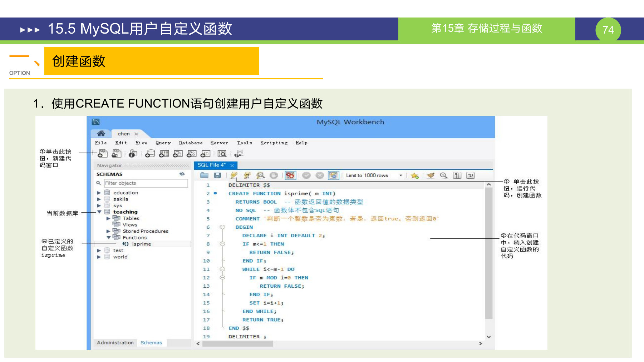Open the Edit menu
The width and height of the screenshot is (644, 362).
[121, 143]
